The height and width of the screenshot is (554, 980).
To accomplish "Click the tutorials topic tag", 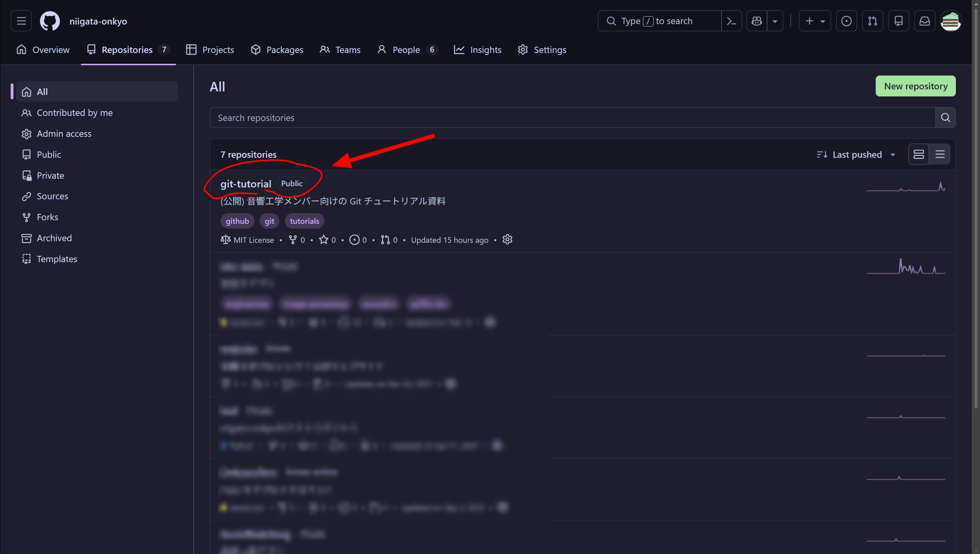I will tap(304, 221).
